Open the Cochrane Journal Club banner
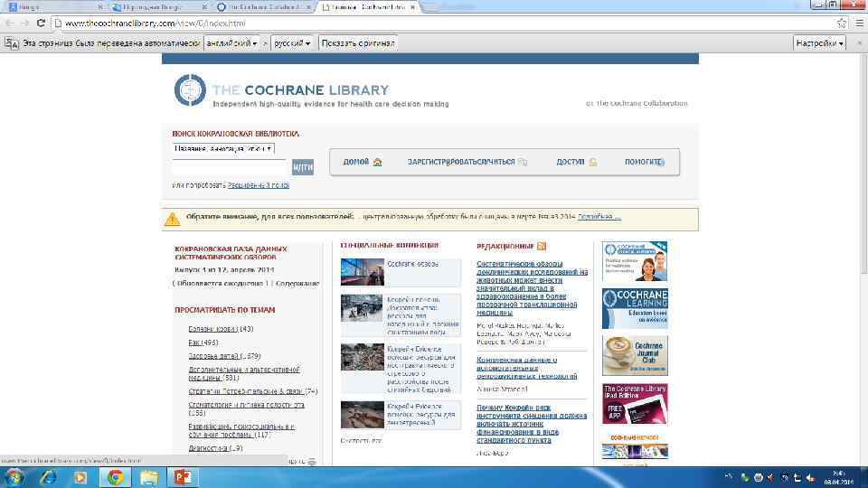 coord(635,356)
